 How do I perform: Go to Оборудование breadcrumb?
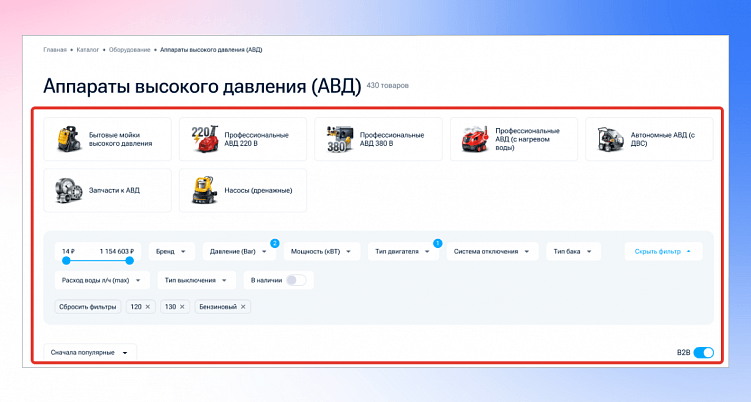[129, 50]
